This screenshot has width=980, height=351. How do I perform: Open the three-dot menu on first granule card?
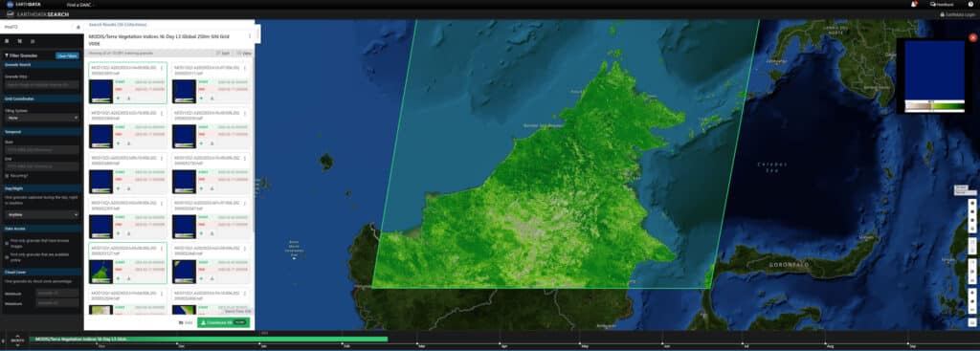coord(162,68)
